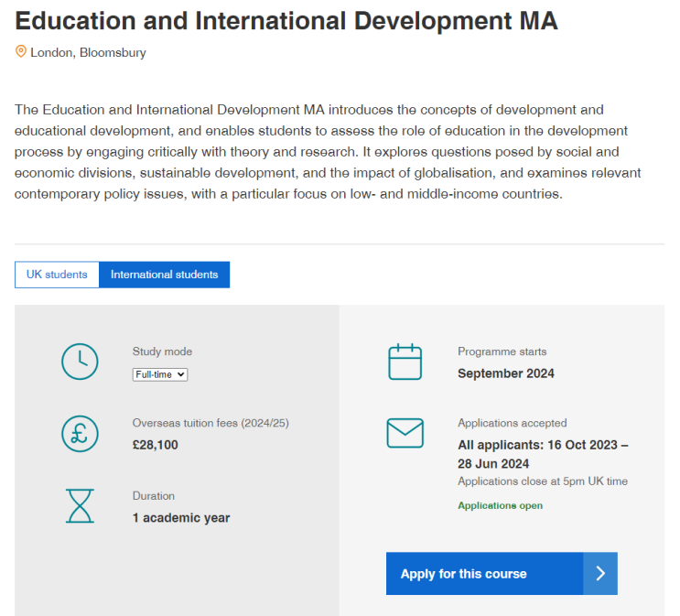The height and width of the screenshot is (616, 680).
Task: Click the hourglass Duration icon
Action: [80, 506]
